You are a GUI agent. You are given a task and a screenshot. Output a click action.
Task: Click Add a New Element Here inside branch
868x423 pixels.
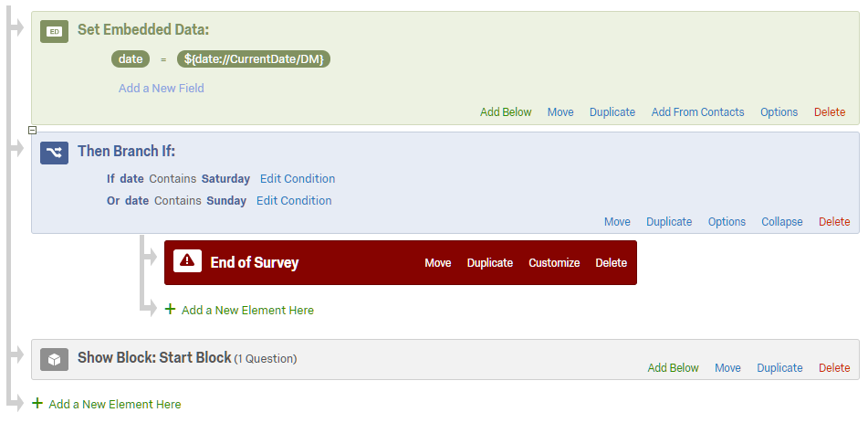click(247, 311)
